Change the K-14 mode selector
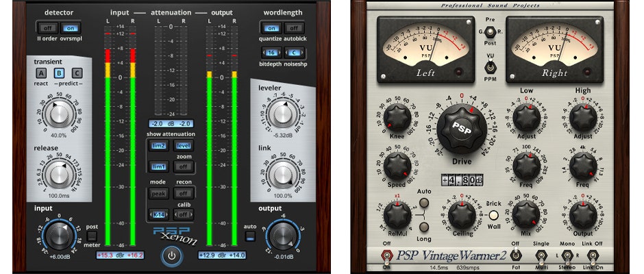 160,215
